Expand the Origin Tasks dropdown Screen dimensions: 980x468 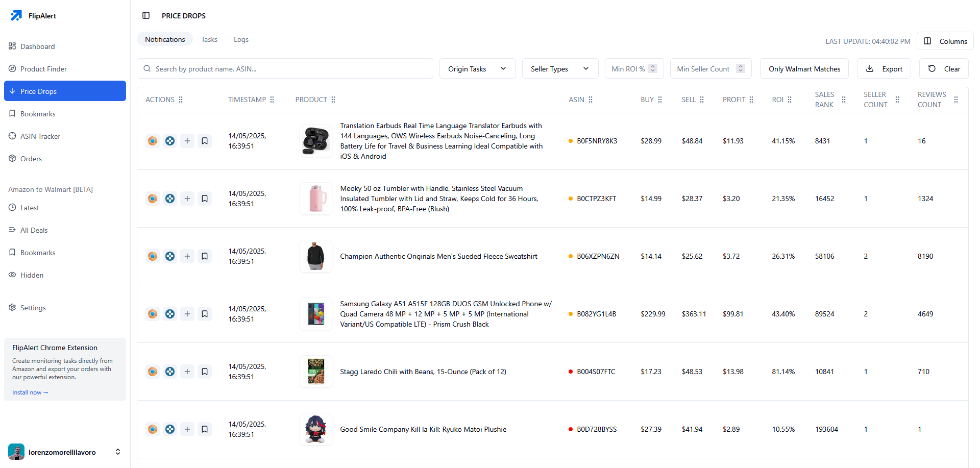pos(477,69)
